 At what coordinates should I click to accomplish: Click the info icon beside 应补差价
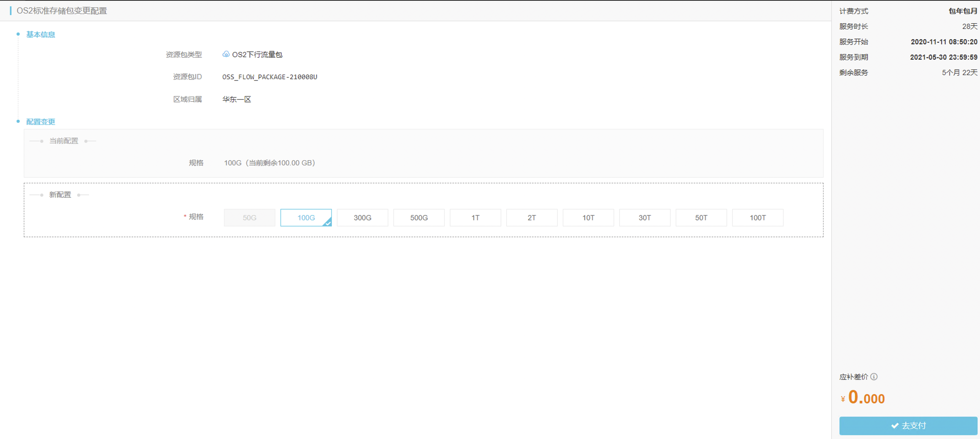click(874, 377)
